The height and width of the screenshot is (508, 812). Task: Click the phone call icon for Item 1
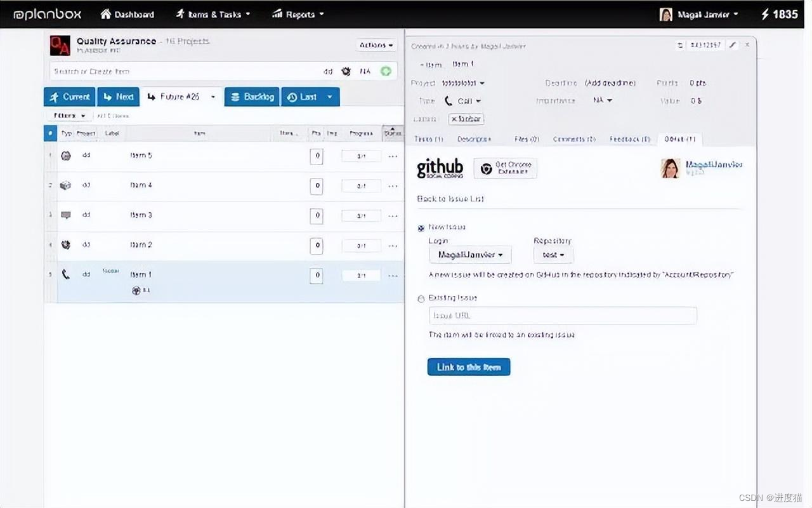point(65,274)
